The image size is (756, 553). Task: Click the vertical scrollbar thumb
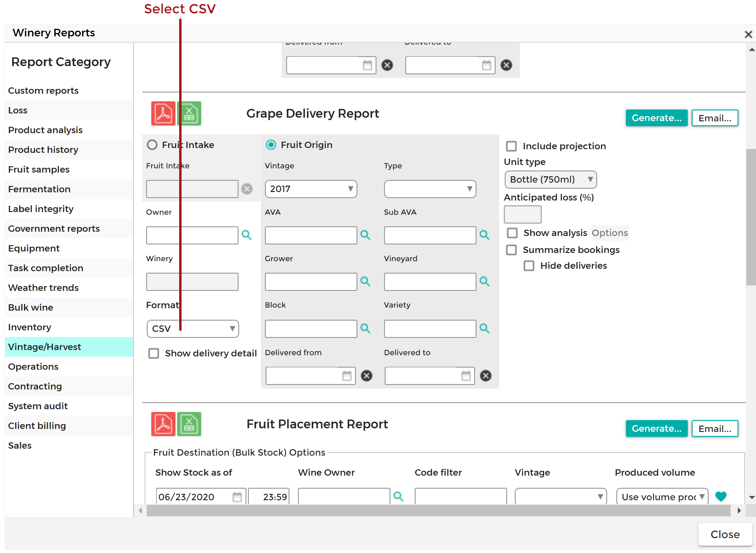click(751, 217)
